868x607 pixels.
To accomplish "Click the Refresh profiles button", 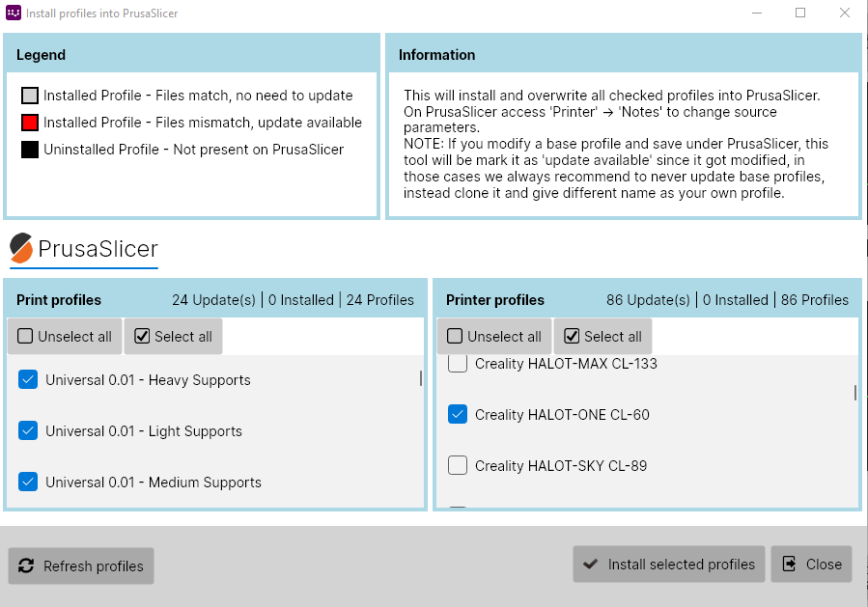I will (x=81, y=566).
